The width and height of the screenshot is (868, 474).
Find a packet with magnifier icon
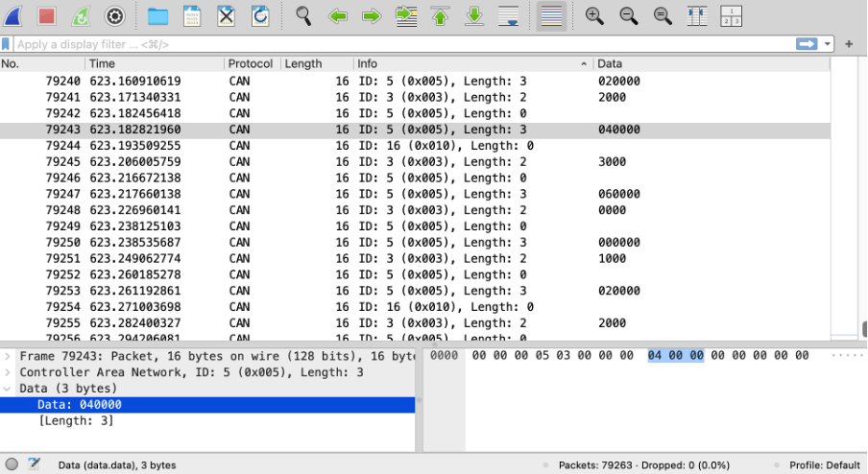302,16
